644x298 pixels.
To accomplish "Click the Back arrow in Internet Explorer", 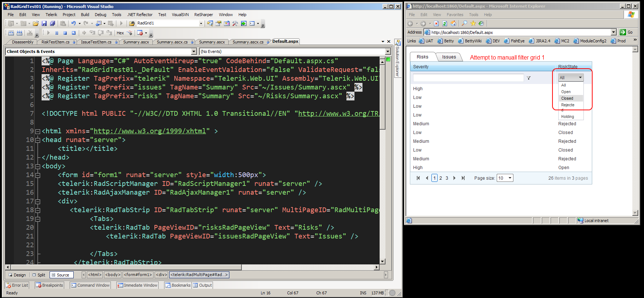I will 411,23.
